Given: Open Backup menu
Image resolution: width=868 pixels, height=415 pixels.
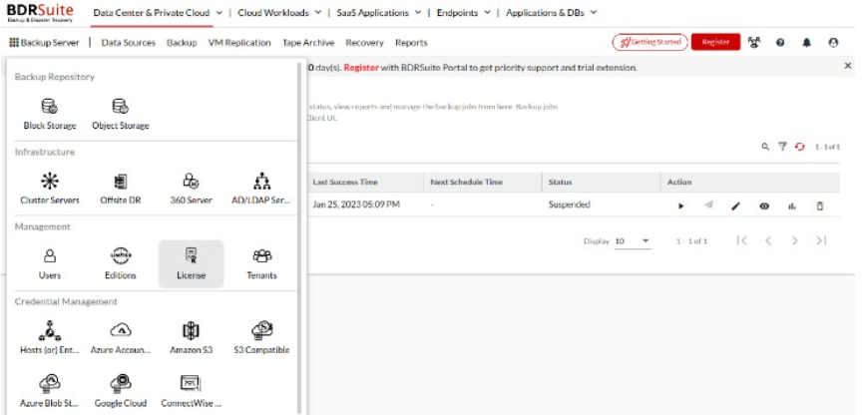Looking at the screenshot, I should [182, 43].
